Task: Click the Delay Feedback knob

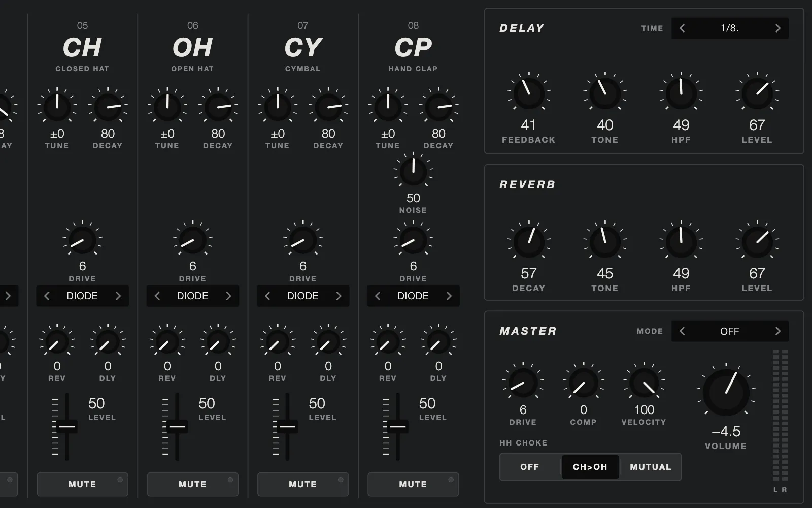Action: (528, 93)
